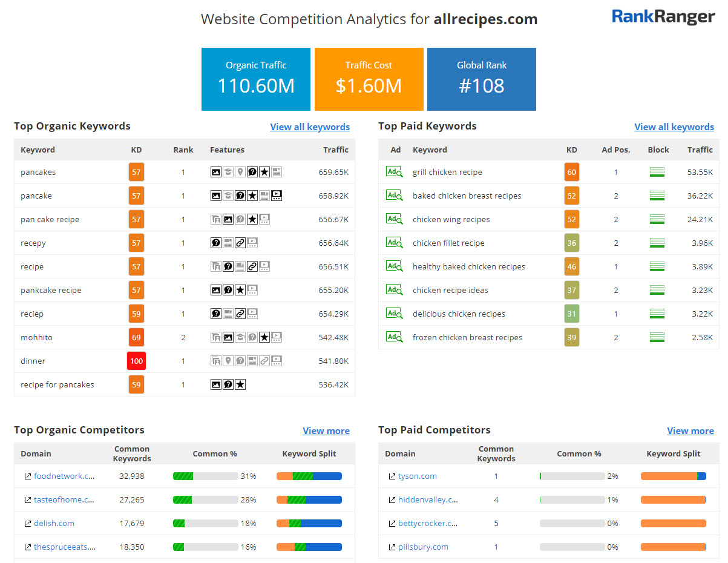Click View more under Top Paid Competitors
The width and height of the screenshot is (728, 563).
690,431
